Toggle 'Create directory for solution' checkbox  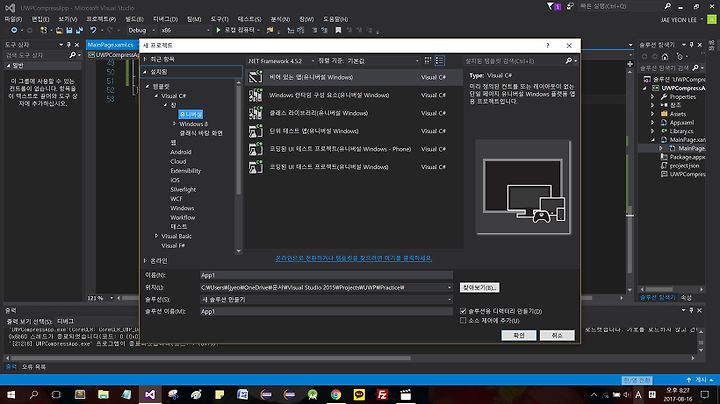[463, 311]
